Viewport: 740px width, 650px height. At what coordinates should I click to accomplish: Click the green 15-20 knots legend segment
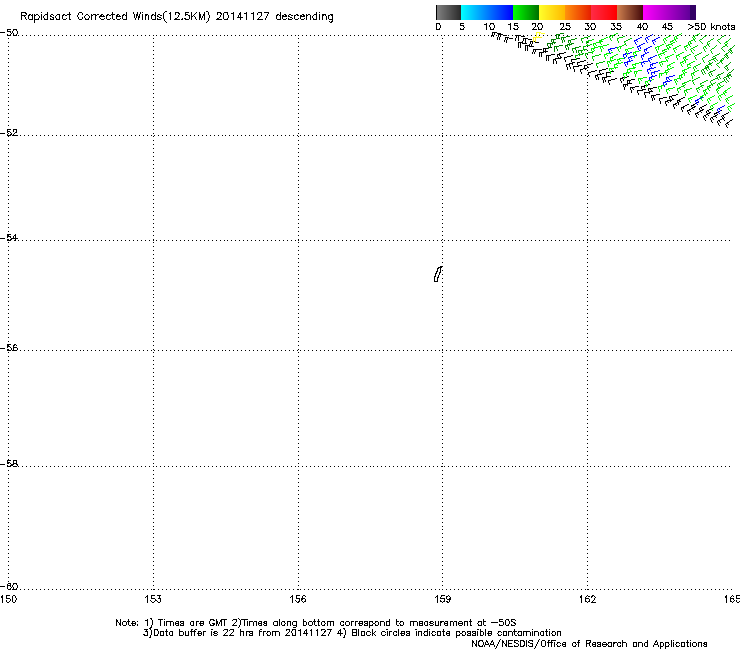[x=526, y=12]
